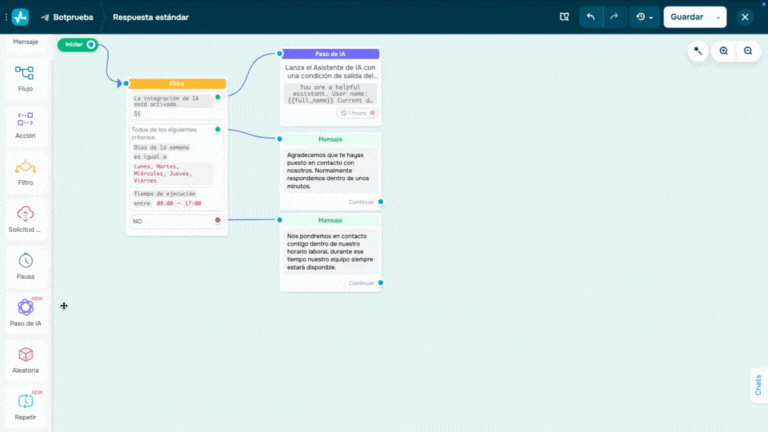Pick the Filtro element from sidebar
Viewport: 768px width, 432px height.
click(x=25, y=167)
